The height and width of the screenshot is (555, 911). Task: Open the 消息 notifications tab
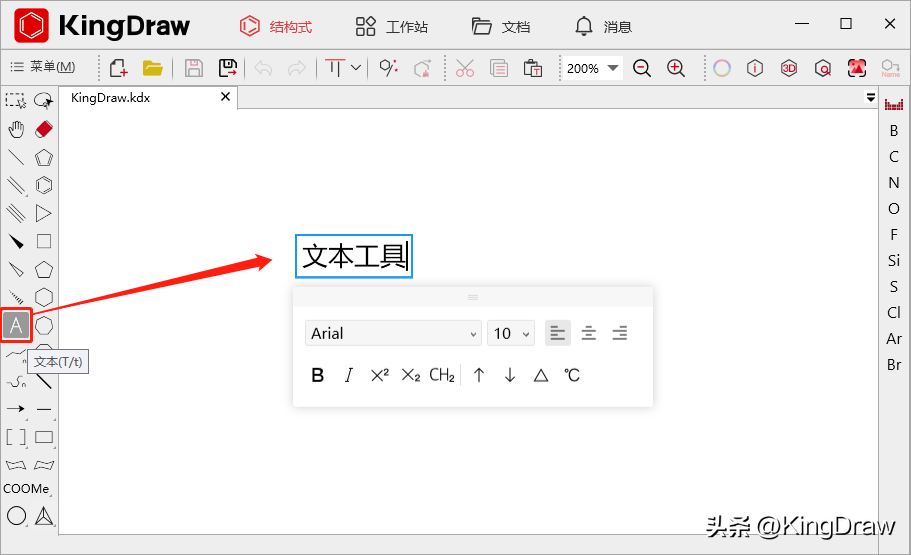[603, 27]
